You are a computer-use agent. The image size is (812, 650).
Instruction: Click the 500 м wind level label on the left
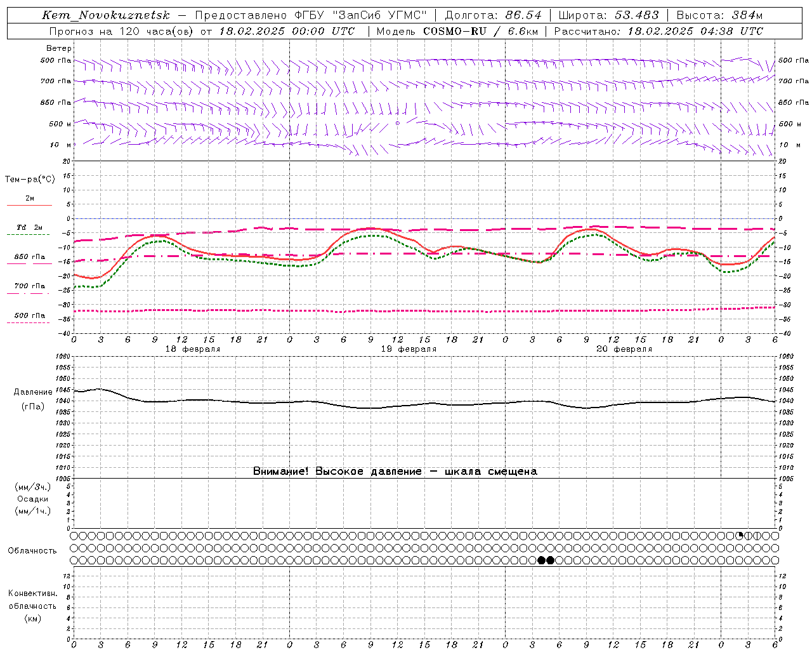pos(60,124)
